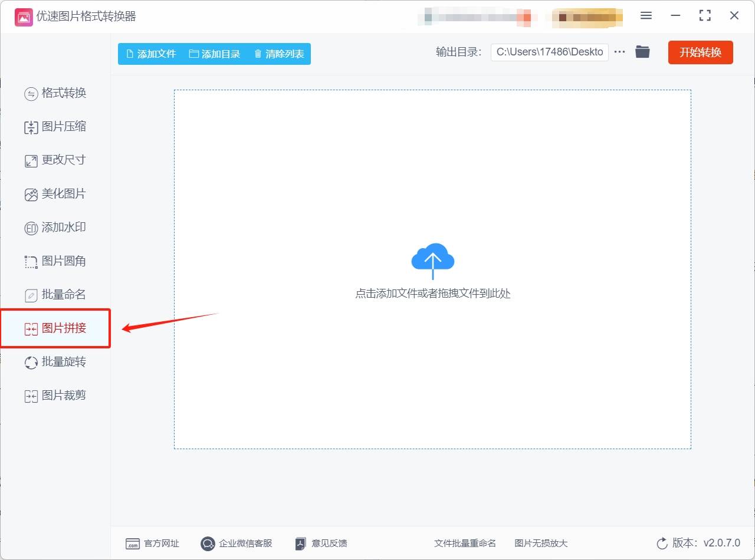This screenshot has width=755, height=560.
Task: Select 图片拼接 image stitching in the sidebar
Action: [55, 328]
